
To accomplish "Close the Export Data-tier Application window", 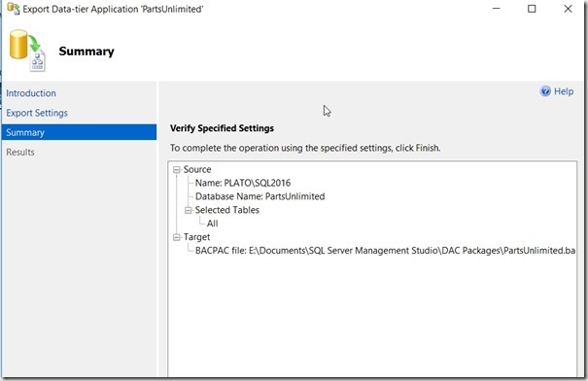I will [x=568, y=9].
